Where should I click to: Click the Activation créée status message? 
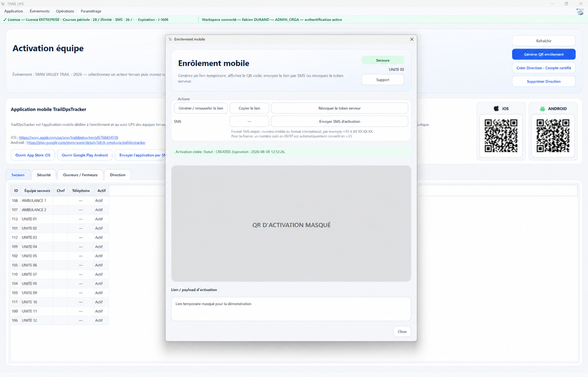(230, 152)
